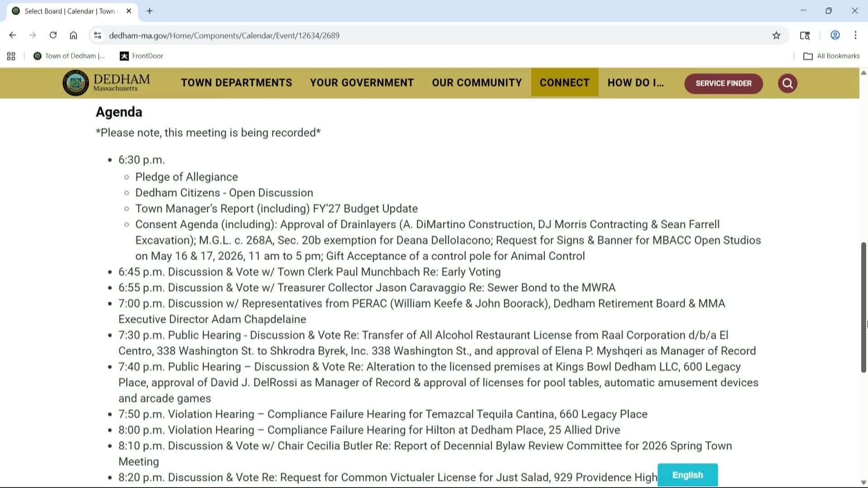Reload the current page
This screenshot has height=488, width=868.
pos(53,35)
